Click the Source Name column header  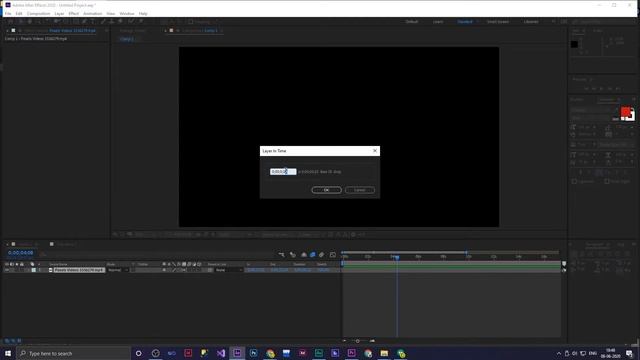(x=59, y=264)
